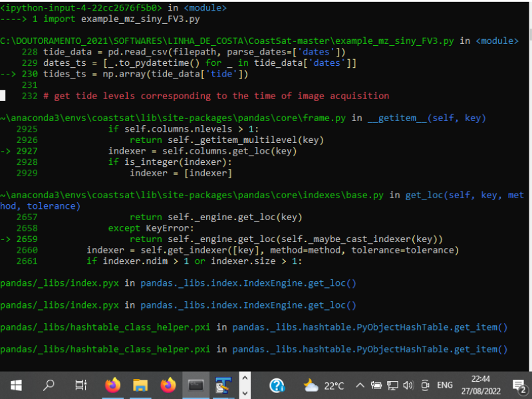Open the Get Help question mark app
This screenshot has height=399, width=532.
click(278, 385)
